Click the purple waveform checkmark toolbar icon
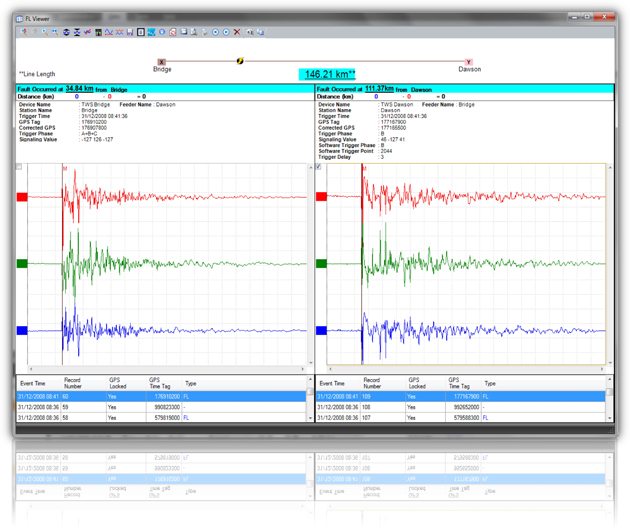This screenshot has height=528, width=630. [x=87, y=32]
